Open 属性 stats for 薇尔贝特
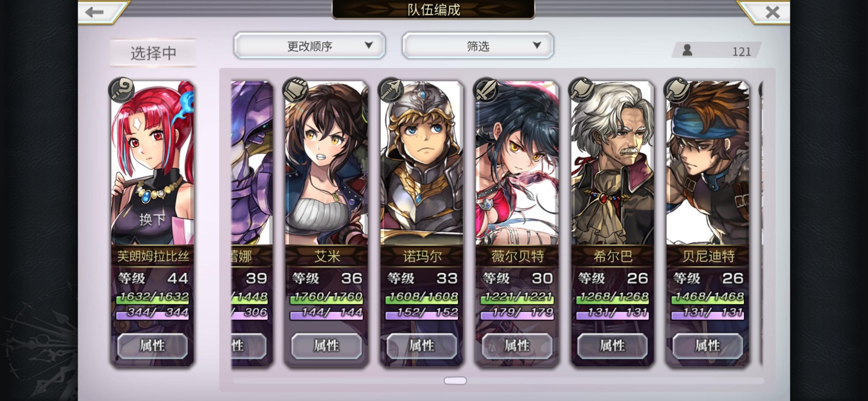The image size is (868, 401). pyautogui.click(x=517, y=346)
